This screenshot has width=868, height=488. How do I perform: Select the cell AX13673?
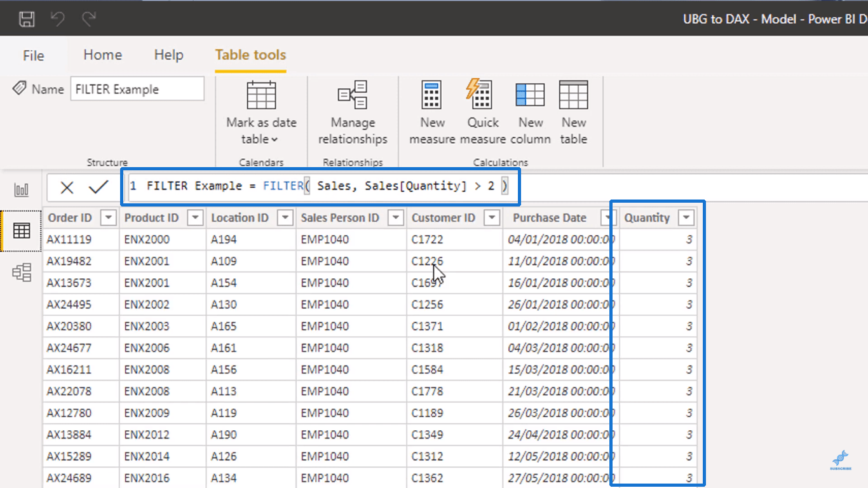coord(81,283)
